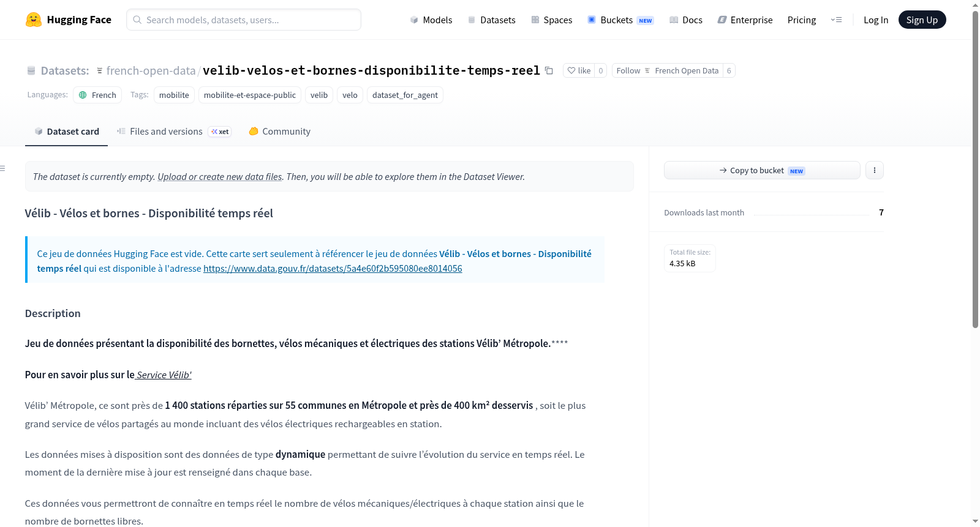This screenshot has height=527, width=980.
Task: Filter by the velib tag
Action: pos(319,95)
